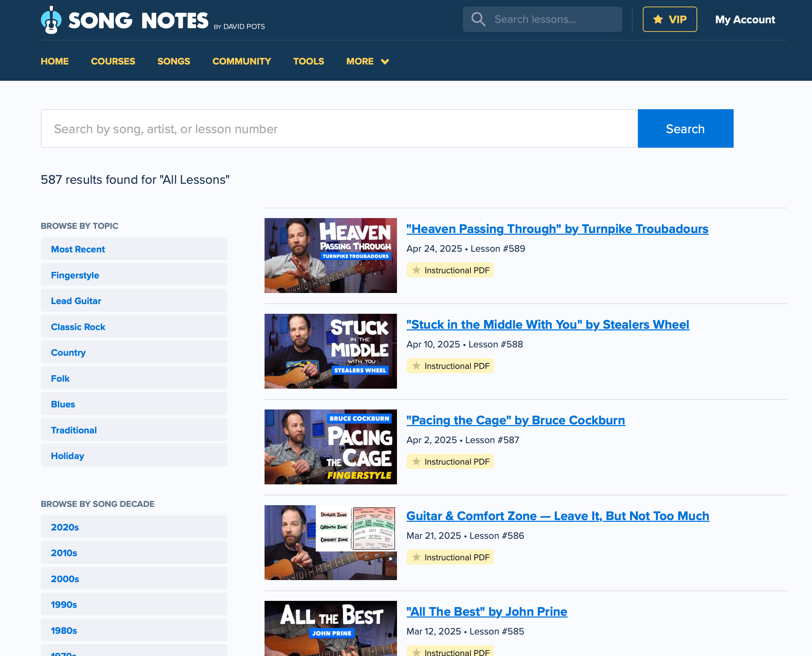Click 'Apr 24, 2025 • Lesson #589' text
The image size is (812, 656).
[x=466, y=249]
